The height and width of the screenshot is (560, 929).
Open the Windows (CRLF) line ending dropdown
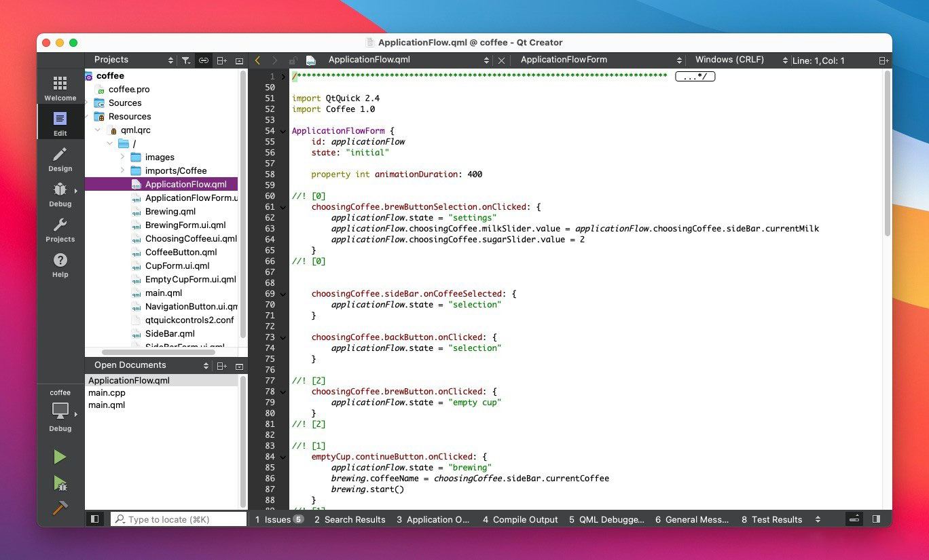point(740,60)
